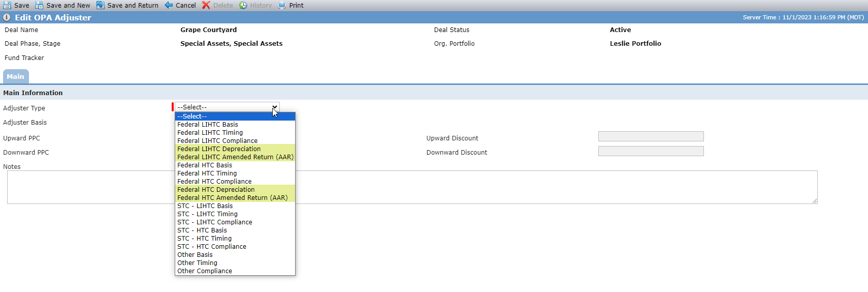Click the red Delete X icon
Viewport: 868px width, 292px height.
click(x=206, y=5)
